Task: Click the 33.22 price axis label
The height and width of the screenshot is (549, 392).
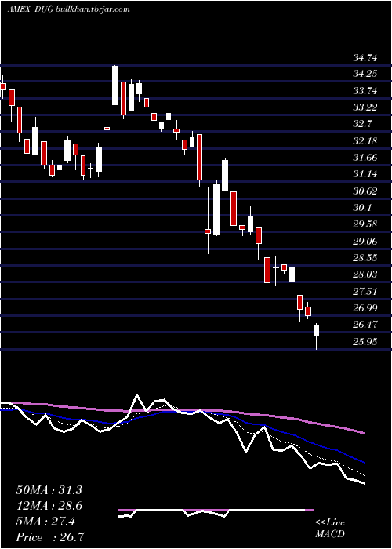Action: click(365, 107)
